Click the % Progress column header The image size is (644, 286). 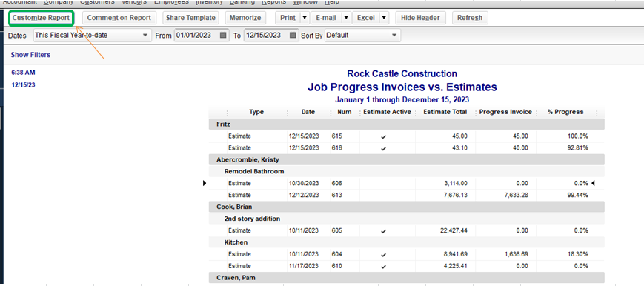coord(565,112)
